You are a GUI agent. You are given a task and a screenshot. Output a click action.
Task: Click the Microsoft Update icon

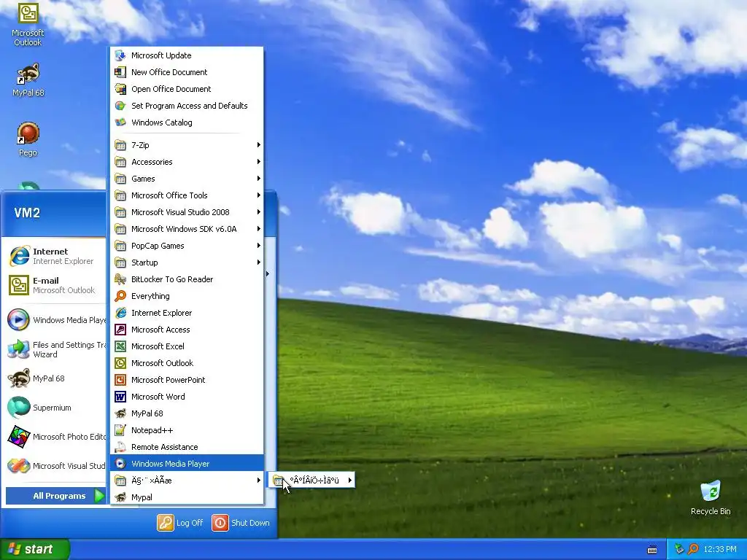click(120, 55)
